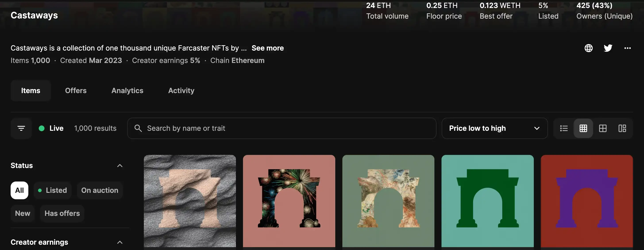This screenshot has width=644, height=250.
Task: Enable the Has offers status filter
Action: pyautogui.click(x=62, y=213)
